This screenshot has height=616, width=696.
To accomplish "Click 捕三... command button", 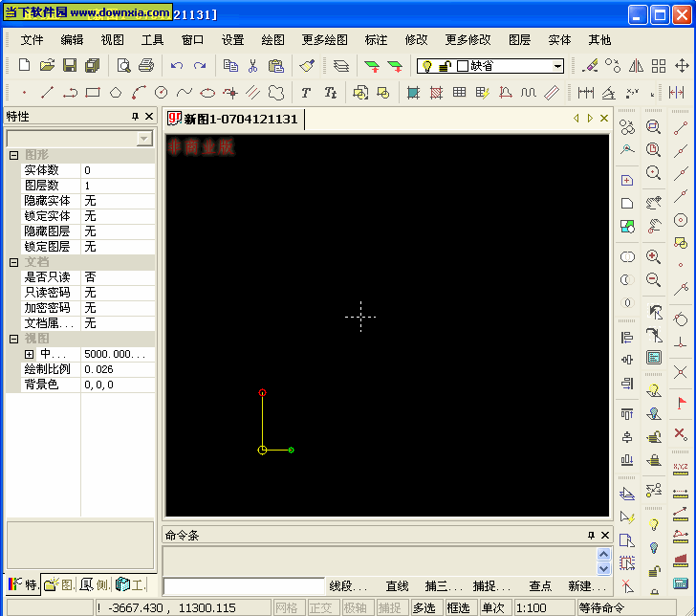I will [x=444, y=586].
